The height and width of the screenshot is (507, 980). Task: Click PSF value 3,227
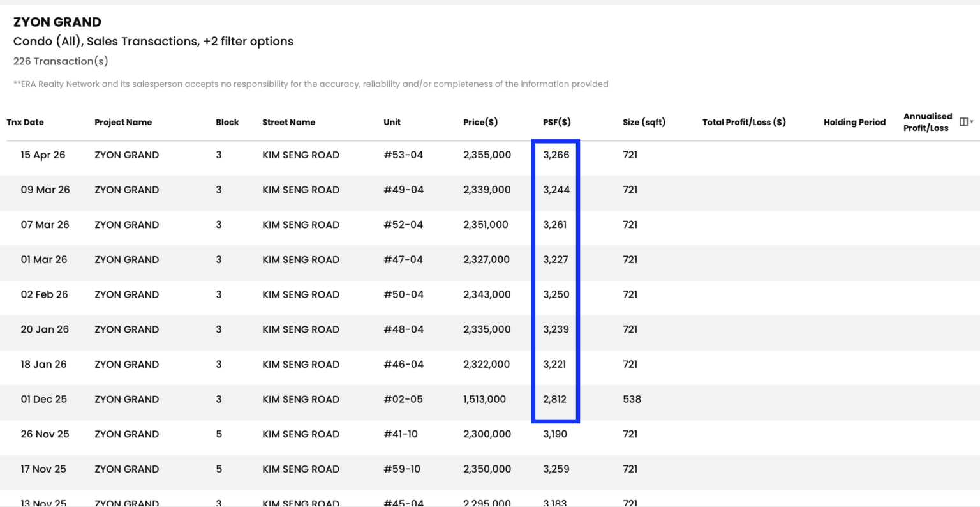pos(556,259)
